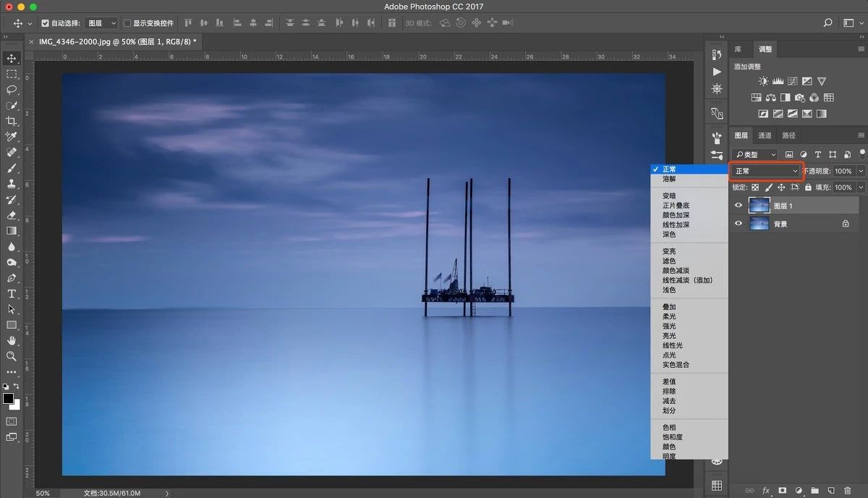Image resolution: width=868 pixels, height=498 pixels.
Task: Enable the 自动选择 checkbox
Action: point(46,23)
